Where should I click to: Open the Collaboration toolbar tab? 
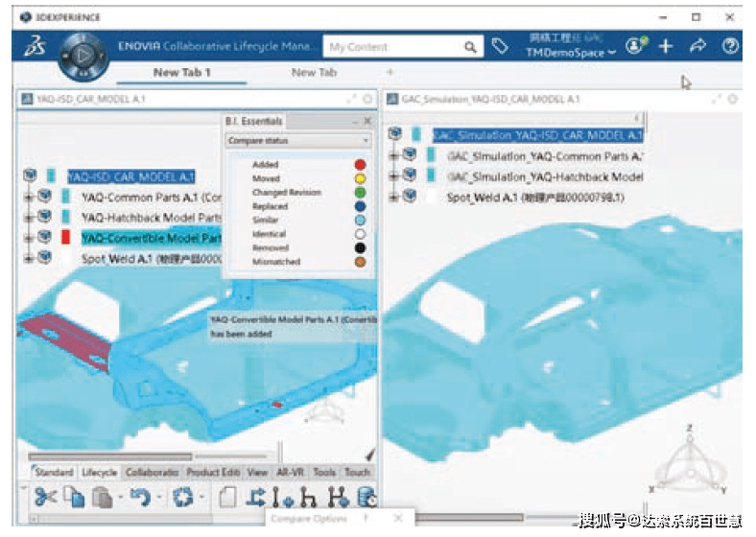tap(152, 472)
